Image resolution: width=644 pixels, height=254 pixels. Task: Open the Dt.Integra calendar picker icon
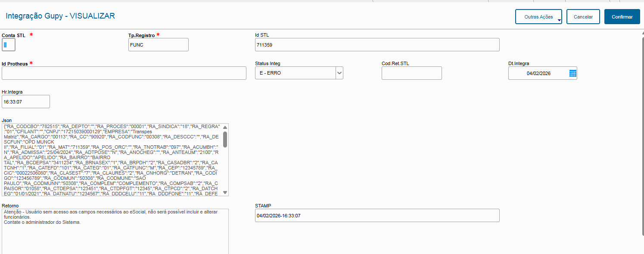tap(572, 73)
